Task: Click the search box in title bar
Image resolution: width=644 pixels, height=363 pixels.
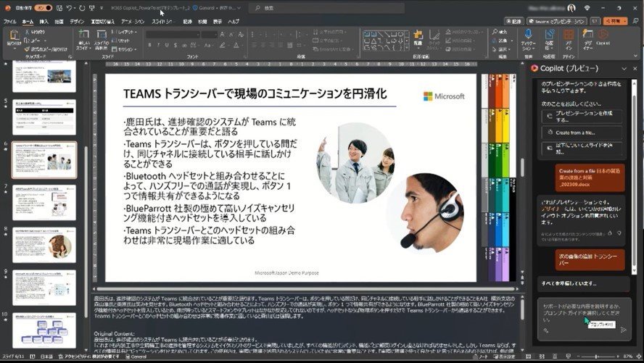Action: click(327, 8)
